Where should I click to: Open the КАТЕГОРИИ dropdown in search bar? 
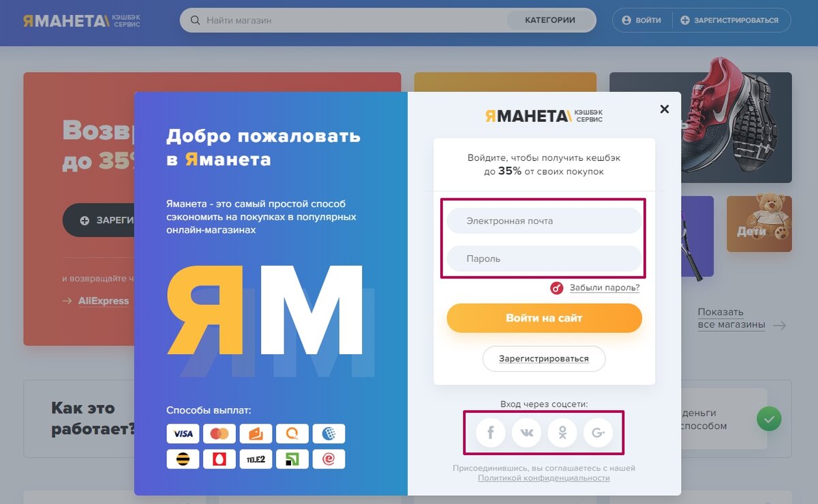tap(550, 20)
